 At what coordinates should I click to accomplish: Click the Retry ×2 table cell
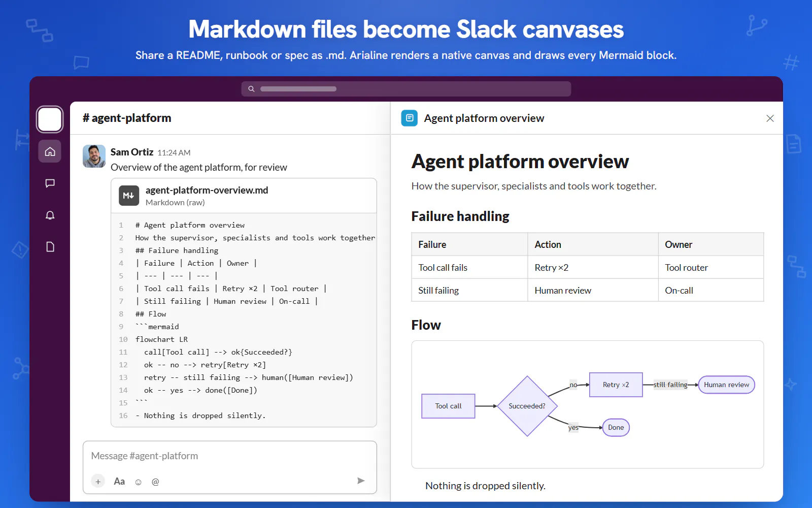[593, 267]
